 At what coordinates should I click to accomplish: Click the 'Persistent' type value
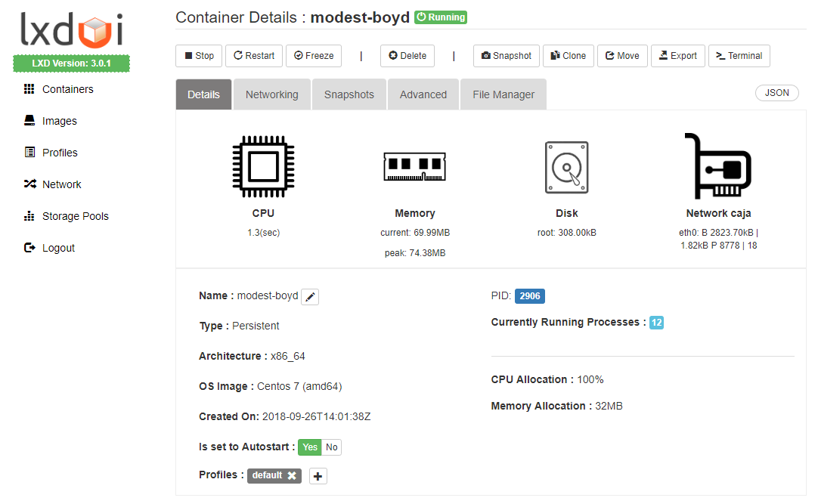pos(256,326)
